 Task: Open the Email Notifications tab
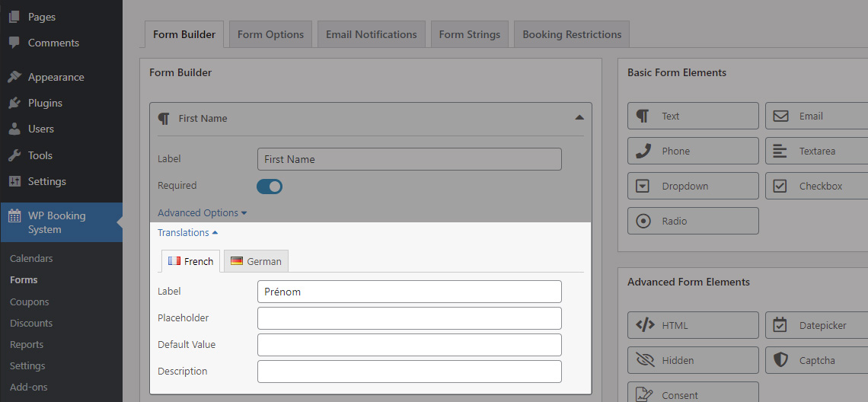pyautogui.click(x=371, y=34)
